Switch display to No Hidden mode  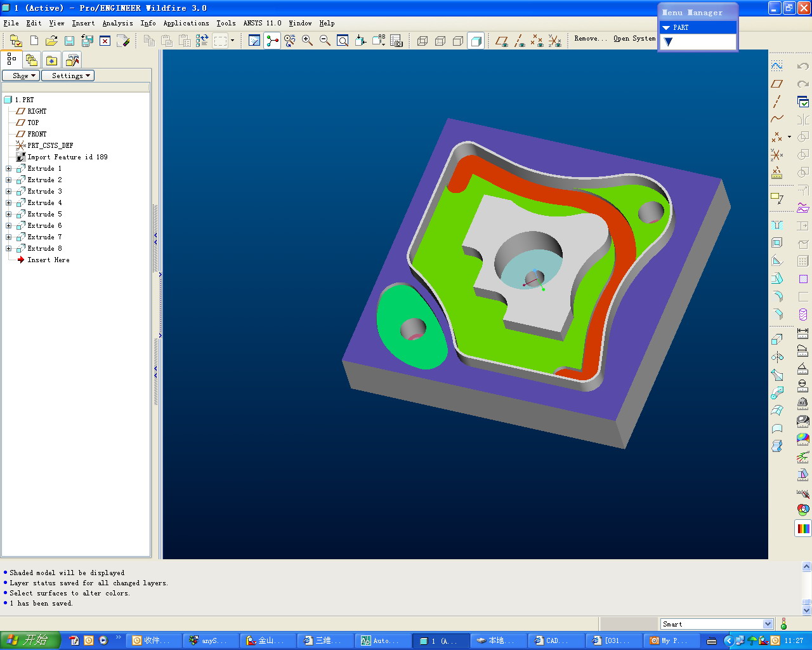click(458, 41)
